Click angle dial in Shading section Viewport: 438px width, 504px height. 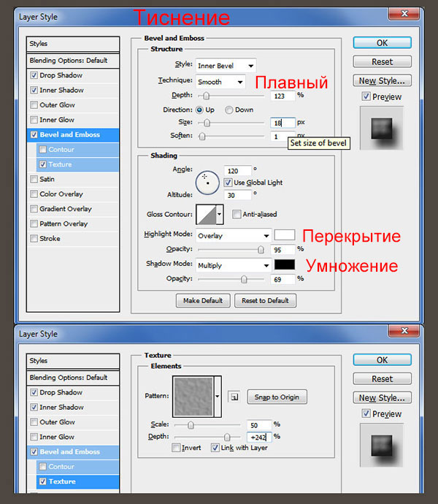click(207, 183)
